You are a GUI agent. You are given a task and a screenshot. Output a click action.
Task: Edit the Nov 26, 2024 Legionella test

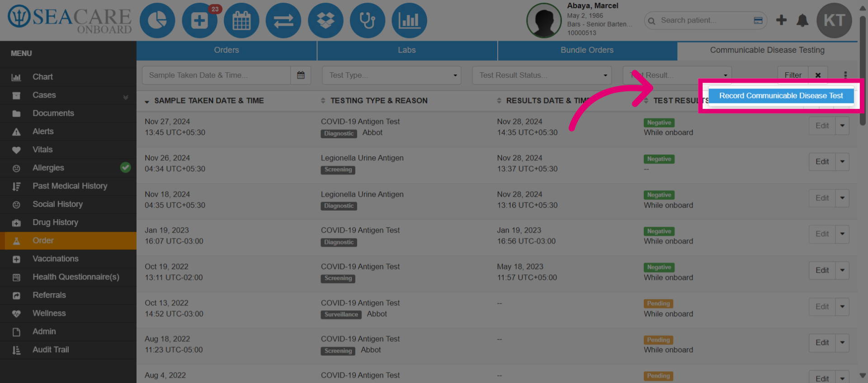(822, 162)
